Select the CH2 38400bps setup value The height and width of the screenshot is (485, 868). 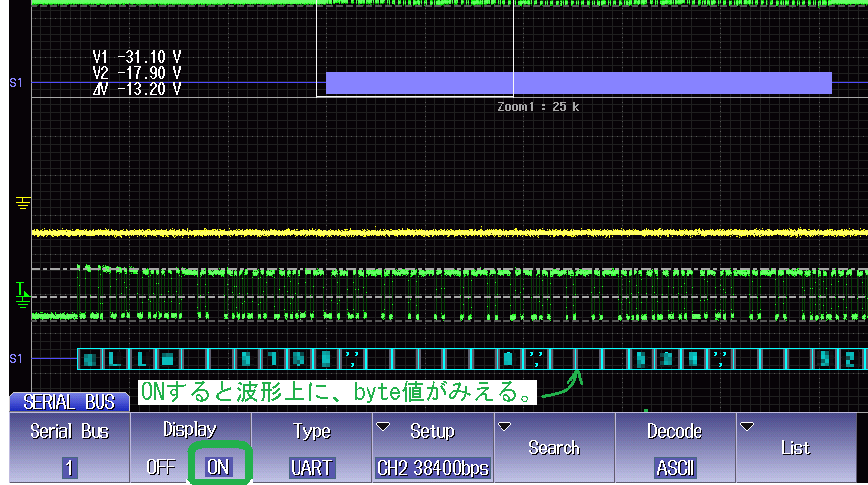433,467
